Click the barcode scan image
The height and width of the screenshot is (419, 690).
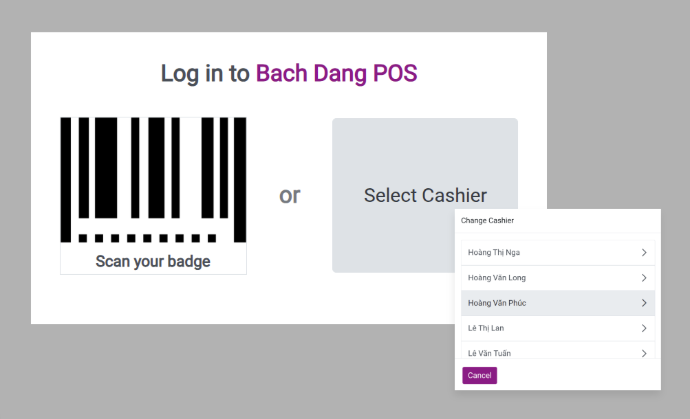click(x=153, y=180)
